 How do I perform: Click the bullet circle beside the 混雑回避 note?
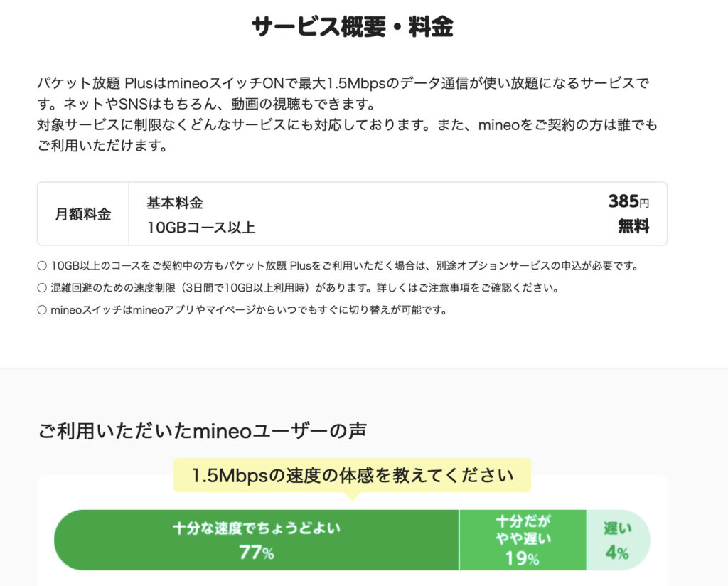coord(42,288)
